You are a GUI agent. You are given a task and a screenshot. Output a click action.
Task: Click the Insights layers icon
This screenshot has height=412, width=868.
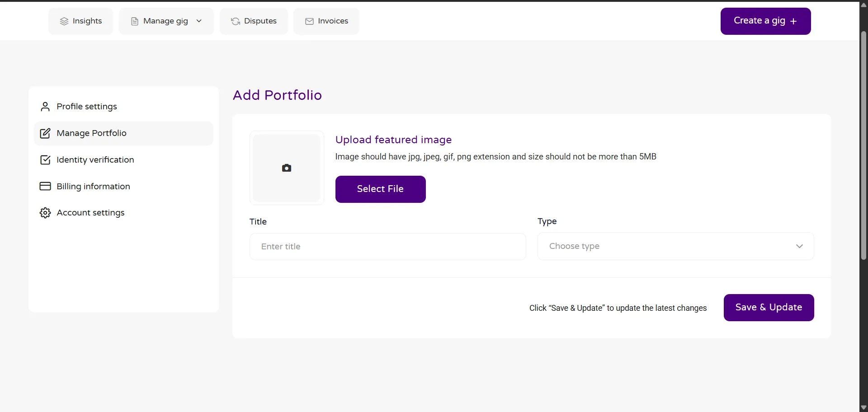point(64,21)
